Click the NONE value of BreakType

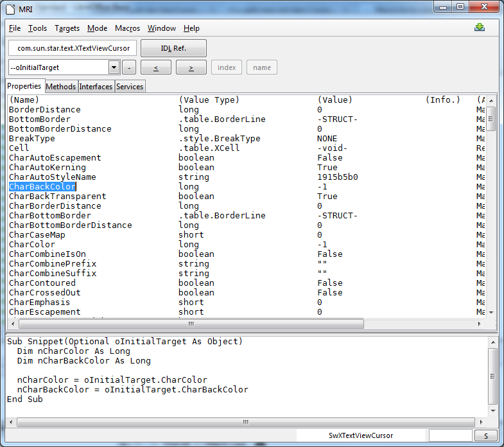coord(327,139)
